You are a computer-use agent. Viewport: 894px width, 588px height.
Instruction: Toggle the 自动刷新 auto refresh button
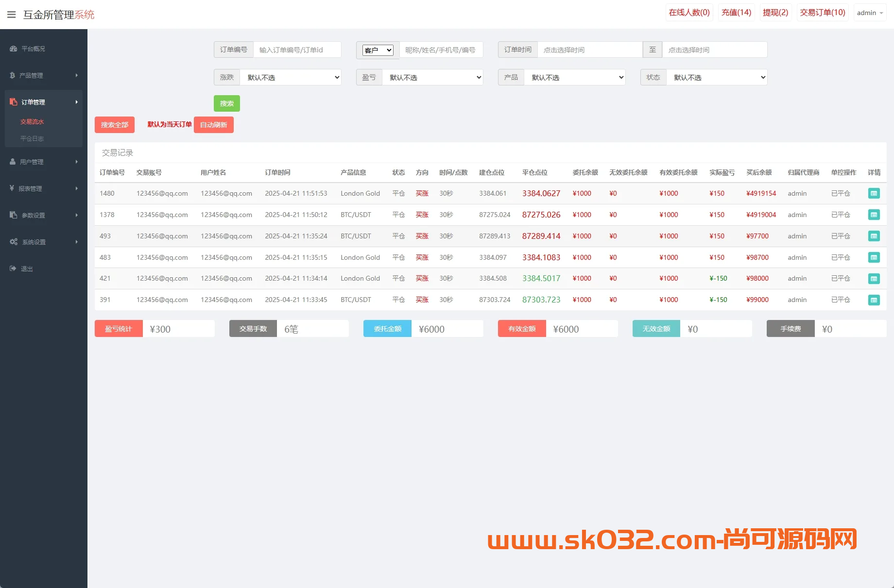[x=213, y=125]
